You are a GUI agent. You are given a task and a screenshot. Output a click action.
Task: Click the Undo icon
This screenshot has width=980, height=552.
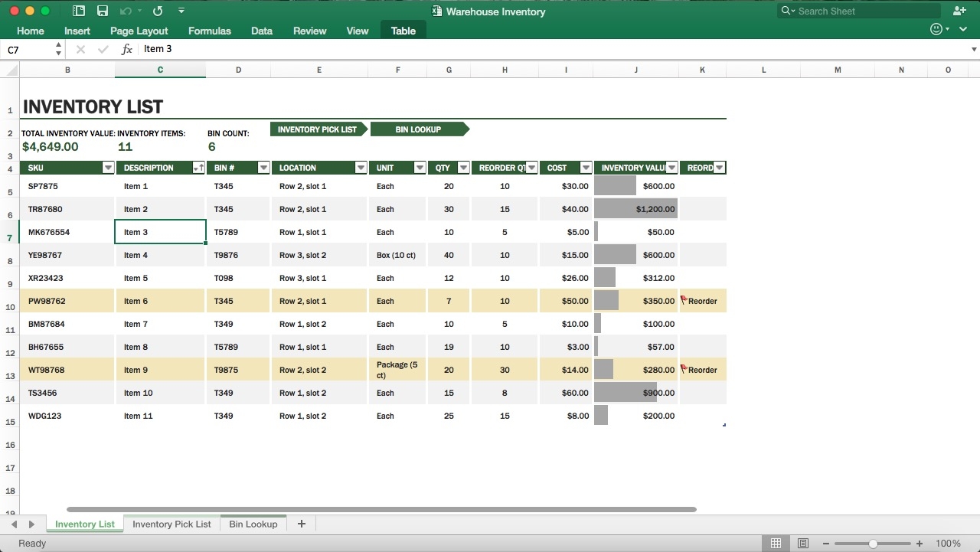pos(127,11)
